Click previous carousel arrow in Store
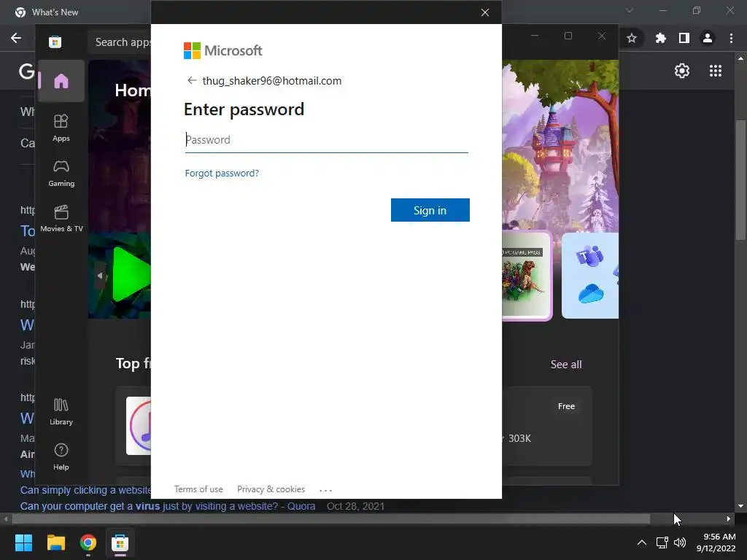Screen dimensions: 747x560 [100, 276]
